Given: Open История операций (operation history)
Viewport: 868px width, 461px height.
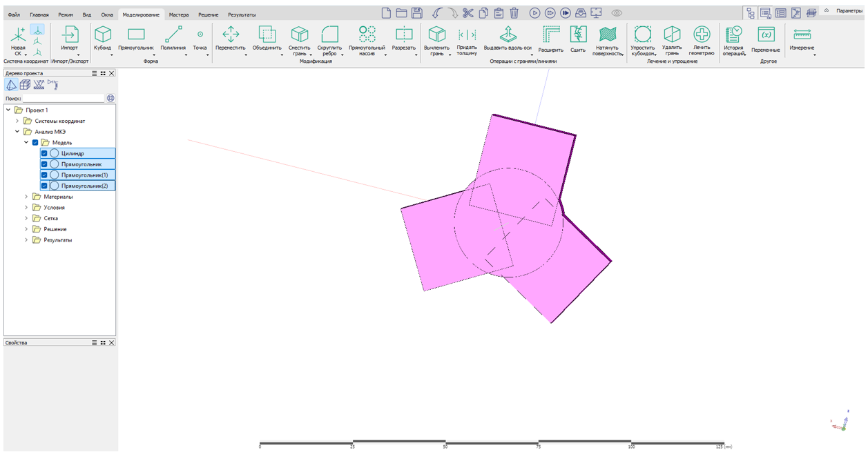Looking at the screenshot, I should tap(733, 35).
